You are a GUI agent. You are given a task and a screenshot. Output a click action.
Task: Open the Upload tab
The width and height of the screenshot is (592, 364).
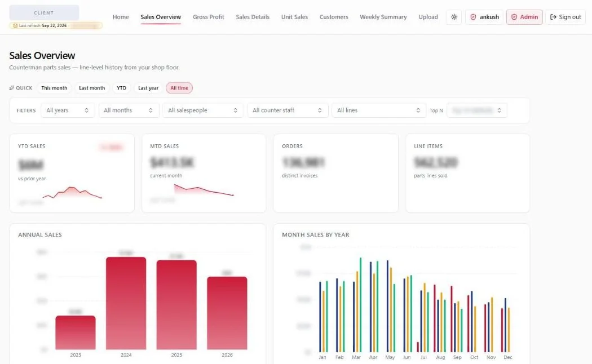point(428,17)
